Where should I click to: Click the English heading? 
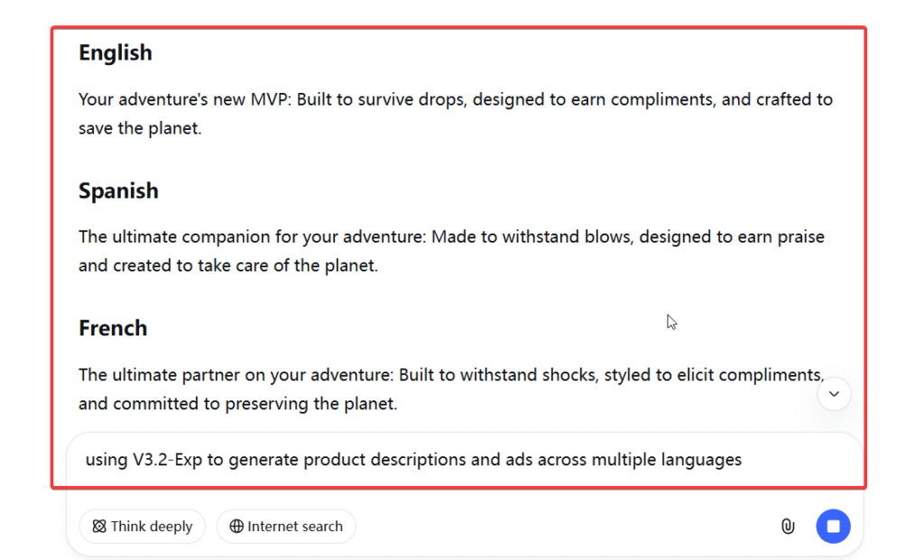click(115, 53)
